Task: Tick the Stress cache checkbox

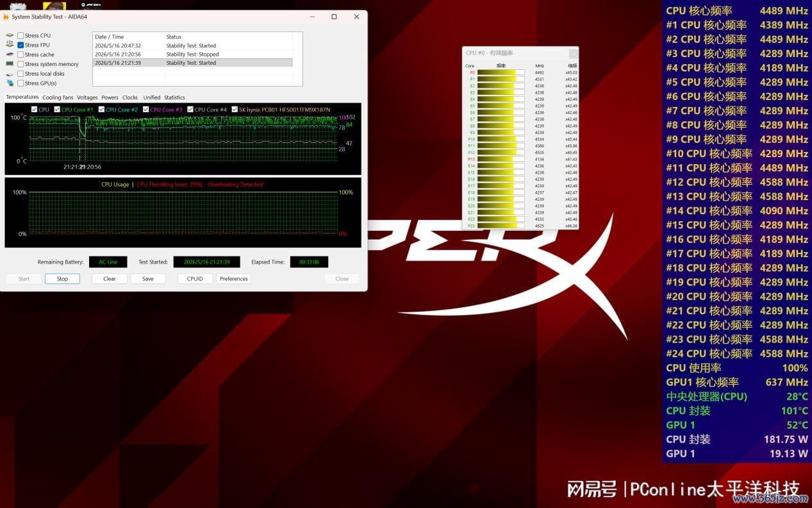Action: pos(21,55)
